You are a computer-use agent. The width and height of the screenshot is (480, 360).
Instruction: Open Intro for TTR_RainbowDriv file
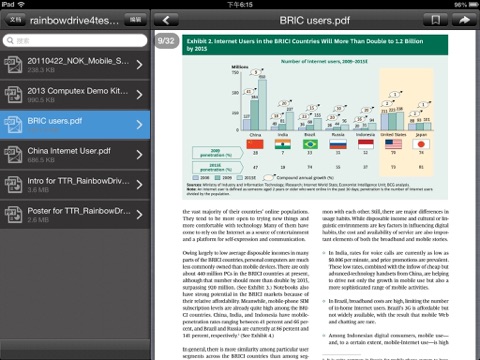click(75, 185)
